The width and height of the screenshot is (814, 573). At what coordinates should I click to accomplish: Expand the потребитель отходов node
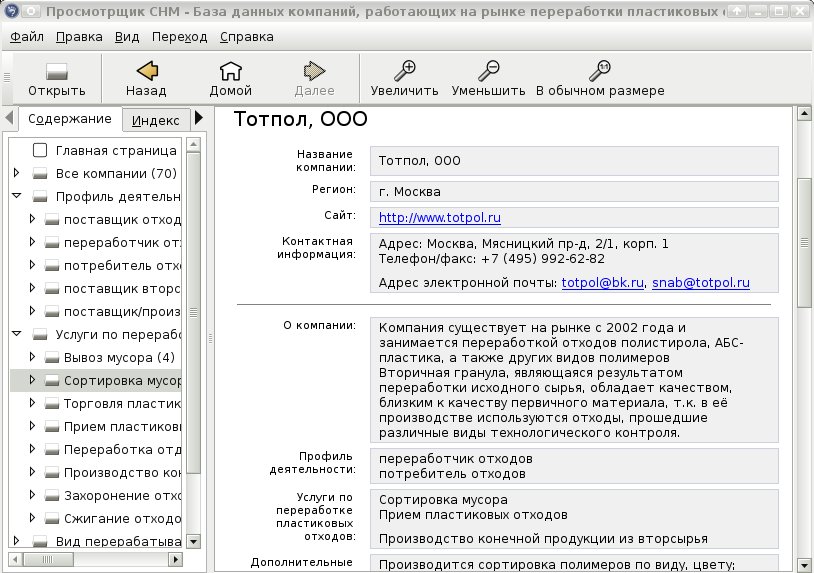[x=32, y=265]
